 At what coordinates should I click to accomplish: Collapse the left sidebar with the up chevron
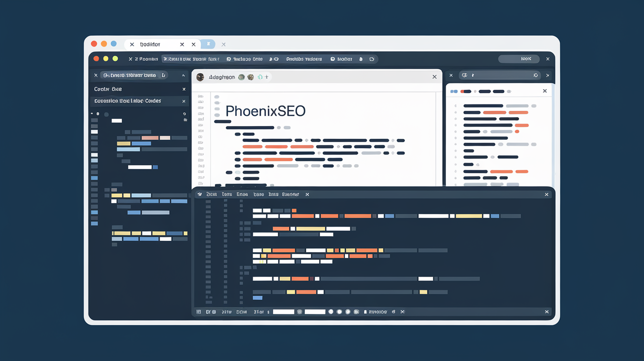[184, 76]
